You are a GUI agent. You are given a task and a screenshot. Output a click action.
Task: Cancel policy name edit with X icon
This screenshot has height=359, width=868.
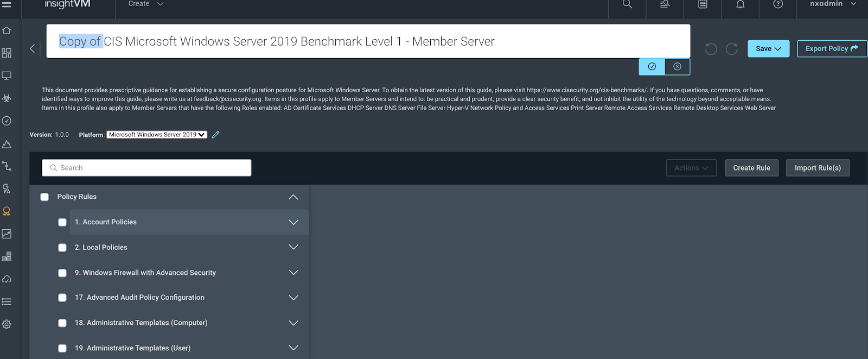pos(677,66)
